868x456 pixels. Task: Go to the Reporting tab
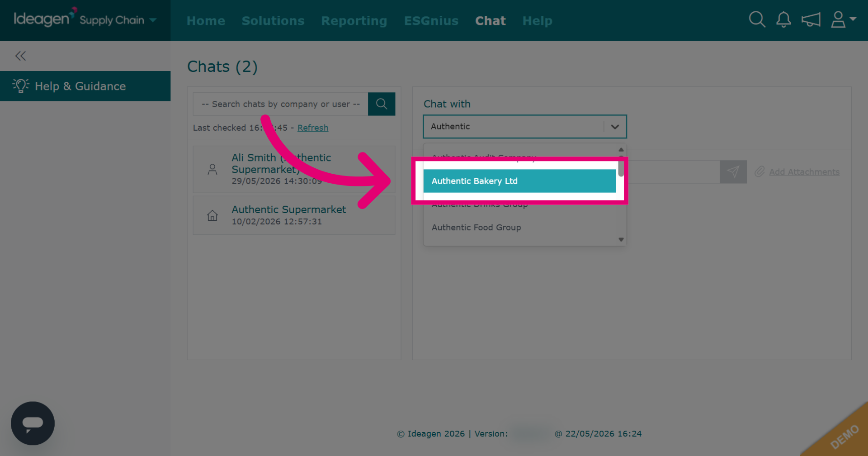coord(354,21)
